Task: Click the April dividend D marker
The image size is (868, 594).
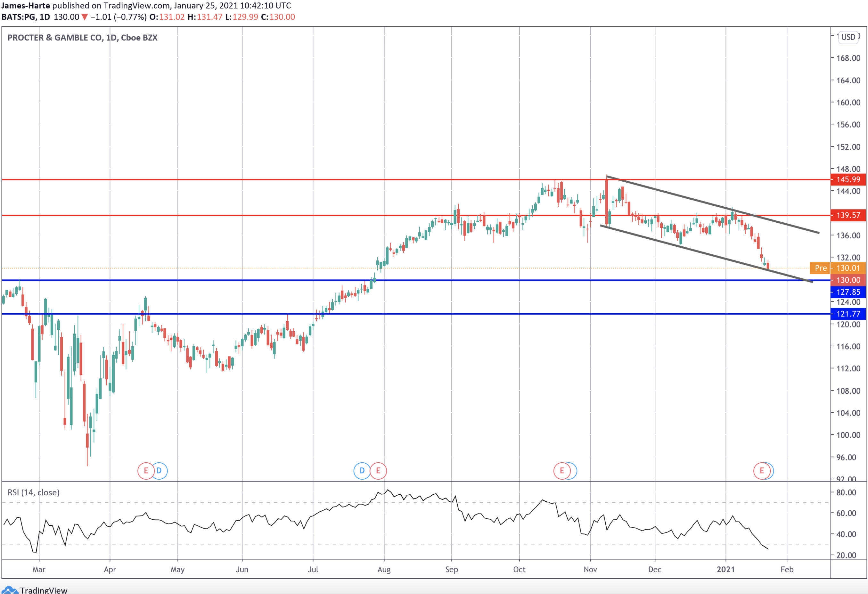Action: pos(160,470)
